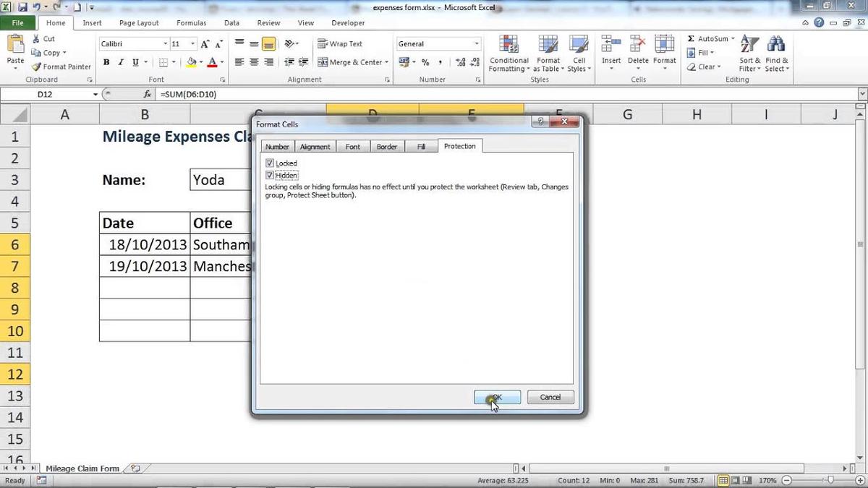This screenshot has height=488, width=868.
Task: Open the Review ribbon tab
Action: coord(268,22)
